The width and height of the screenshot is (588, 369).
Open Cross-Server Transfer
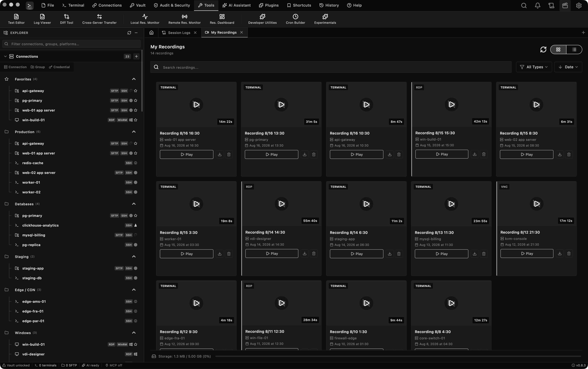pyautogui.click(x=100, y=19)
